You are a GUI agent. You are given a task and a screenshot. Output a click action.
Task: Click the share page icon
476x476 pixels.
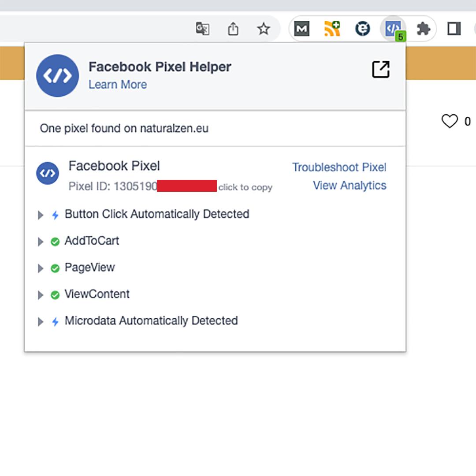pyautogui.click(x=233, y=29)
